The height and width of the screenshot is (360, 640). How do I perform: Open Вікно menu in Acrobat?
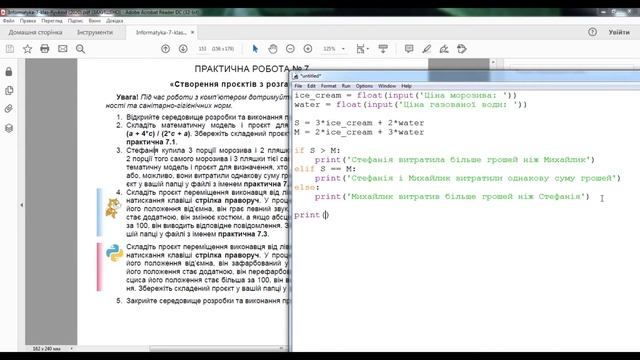tap(95, 20)
